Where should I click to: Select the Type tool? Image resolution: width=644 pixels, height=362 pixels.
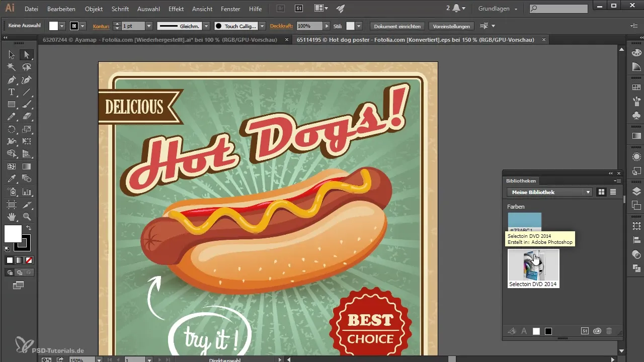(x=12, y=92)
